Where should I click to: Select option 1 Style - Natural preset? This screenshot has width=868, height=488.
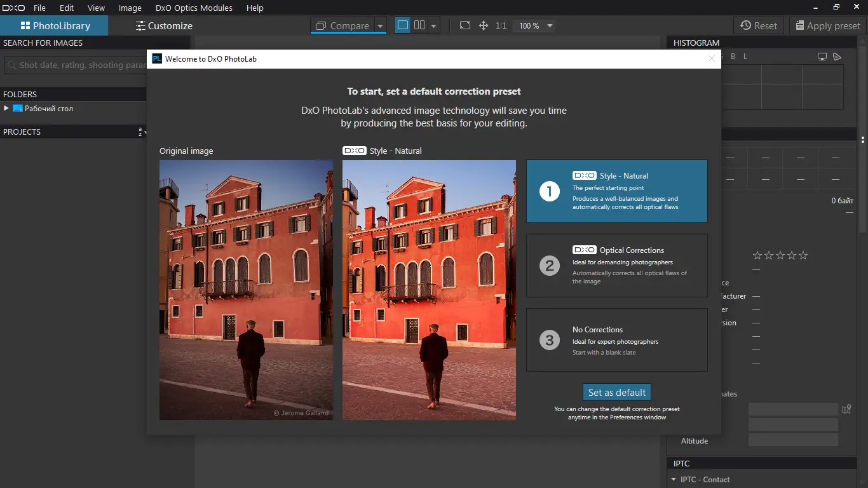click(616, 191)
